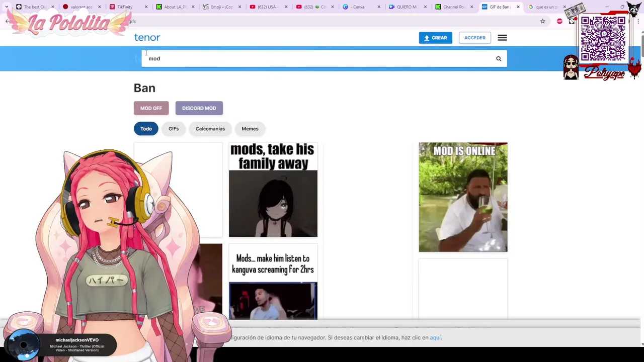
Task: Open the 'mods, take his family away' GIF
Action: pyautogui.click(x=273, y=190)
